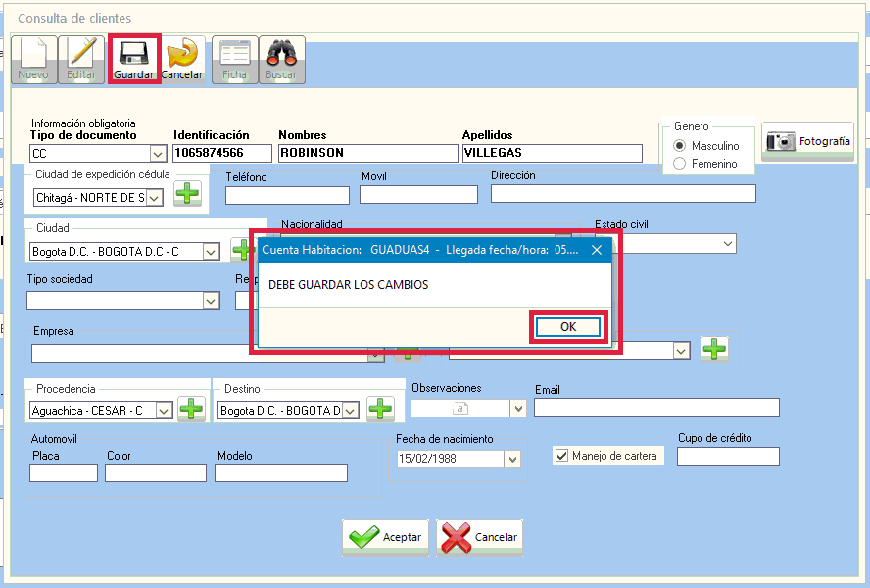Click the green plus next to Destino
This screenshot has height=588, width=870.
click(x=379, y=410)
